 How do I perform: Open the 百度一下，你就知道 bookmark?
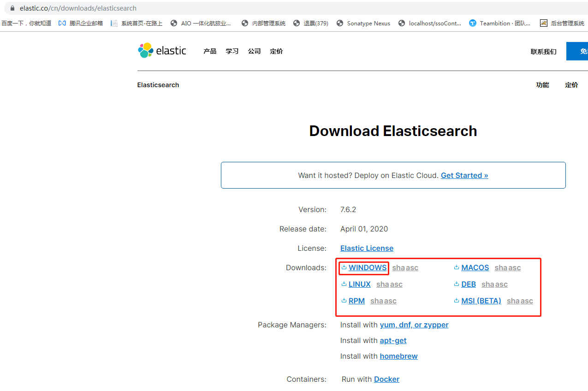[x=26, y=23]
